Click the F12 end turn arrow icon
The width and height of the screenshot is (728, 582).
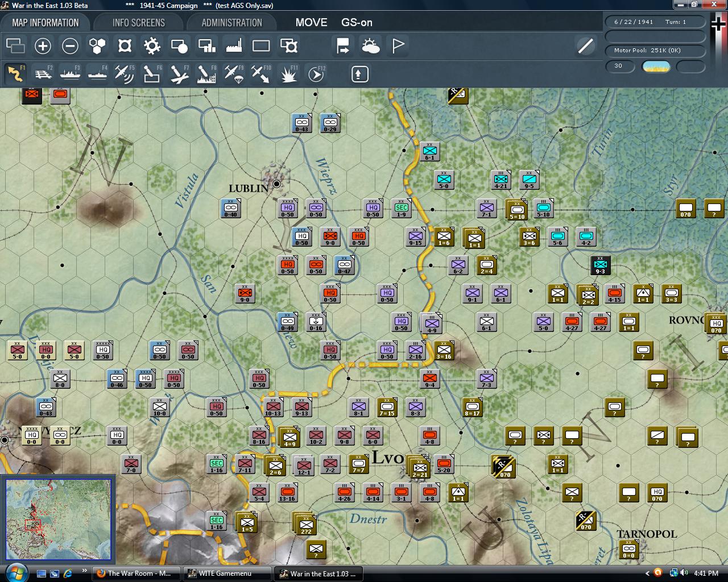tap(316, 74)
